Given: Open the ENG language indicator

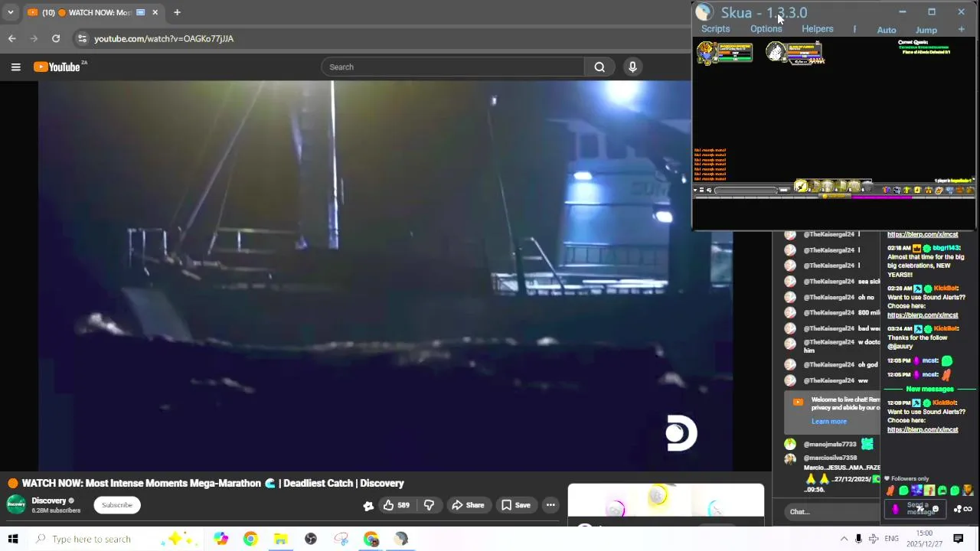Looking at the screenshot, I should 891,539.
